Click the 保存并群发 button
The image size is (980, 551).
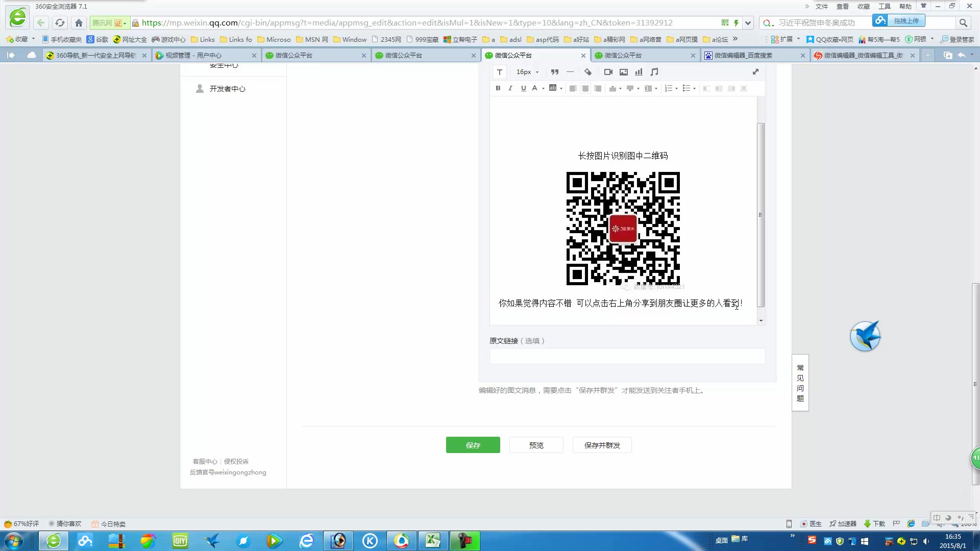602,445
